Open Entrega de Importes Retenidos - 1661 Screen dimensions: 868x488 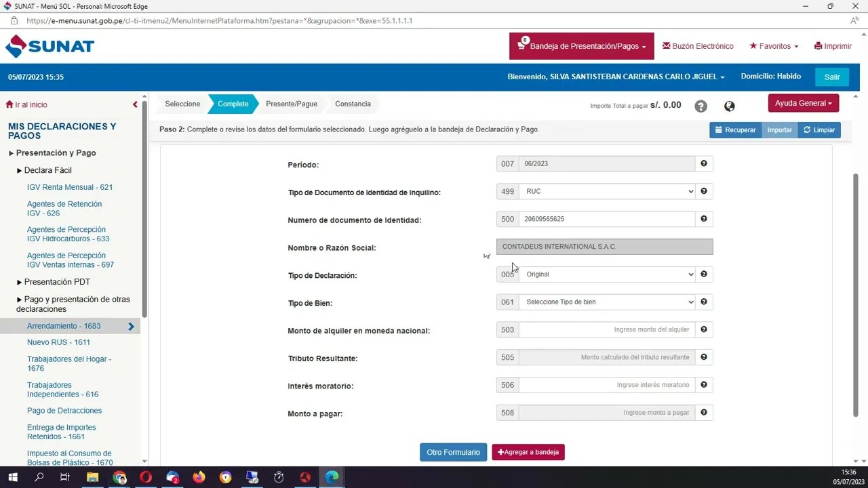61,432
